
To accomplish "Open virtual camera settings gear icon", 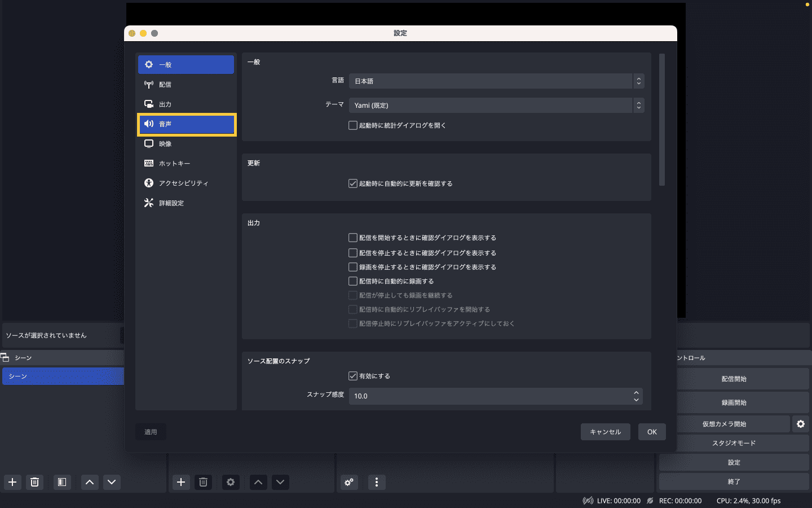I will (801, 424).
